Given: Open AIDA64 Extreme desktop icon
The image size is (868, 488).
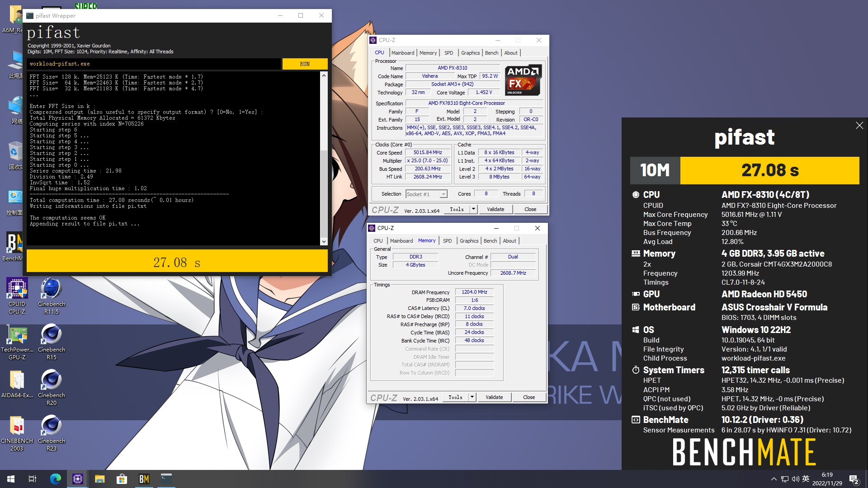Looking at the screenshot, I should (x=17, y=384).
